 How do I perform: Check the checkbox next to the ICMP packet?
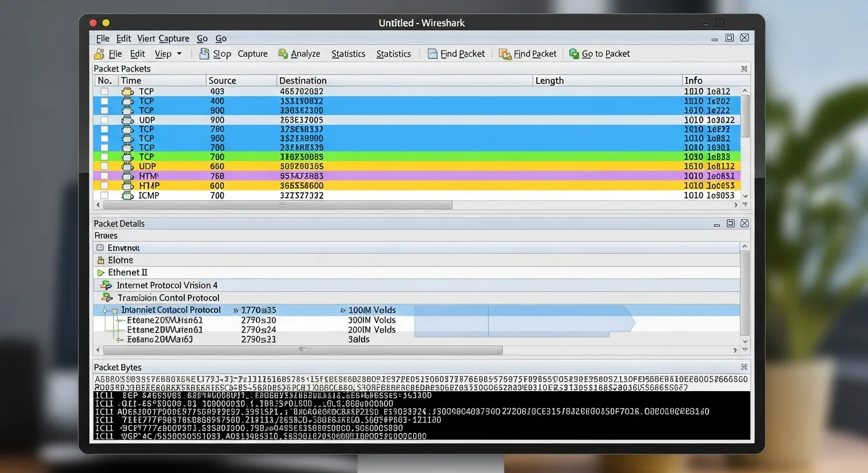coord(104,195)
